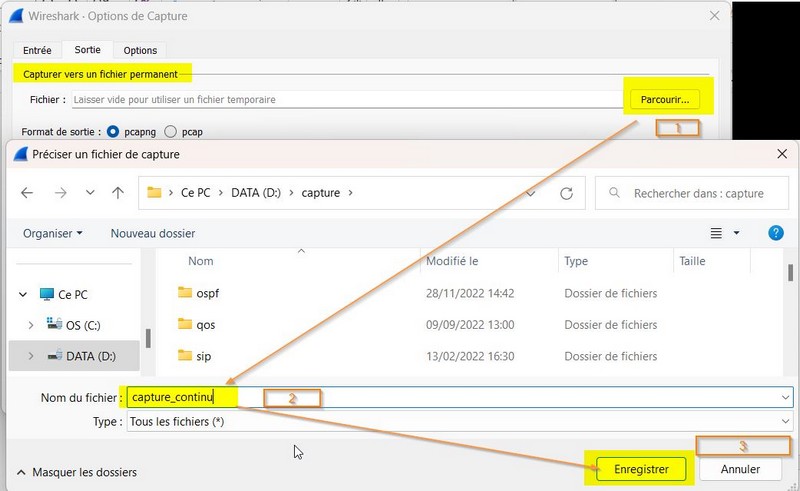Image resolution: width=800 pixels, height=491 pixels.
Task: Open the Organiser menu
Action: pos(53,233)
